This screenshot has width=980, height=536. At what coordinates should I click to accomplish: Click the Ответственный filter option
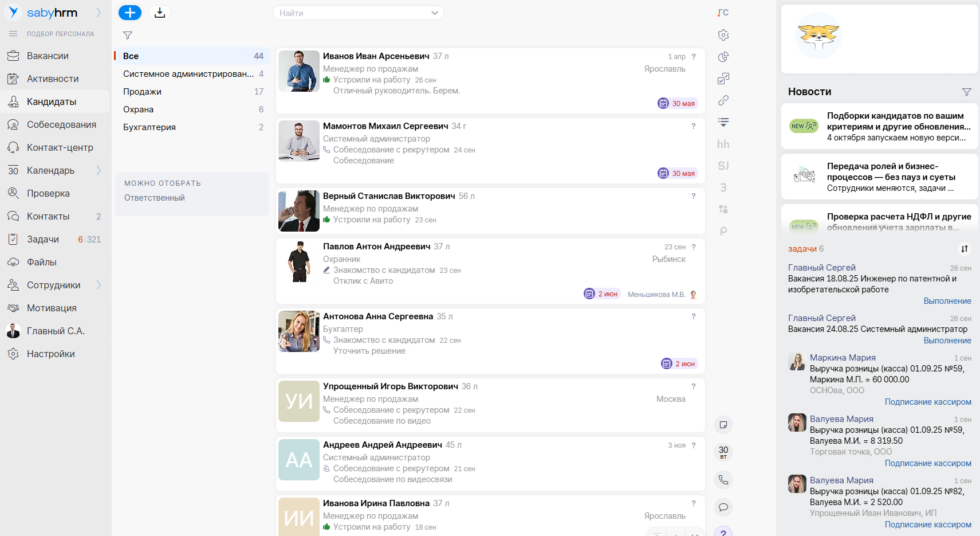(x=155, y=198)
